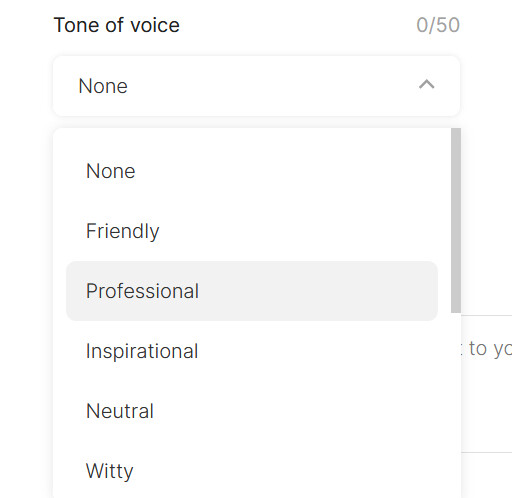The image size is (512, 498).
Task: Select Witty from the dropdown list
Action: pyautogui.click(x=252, y=471)
